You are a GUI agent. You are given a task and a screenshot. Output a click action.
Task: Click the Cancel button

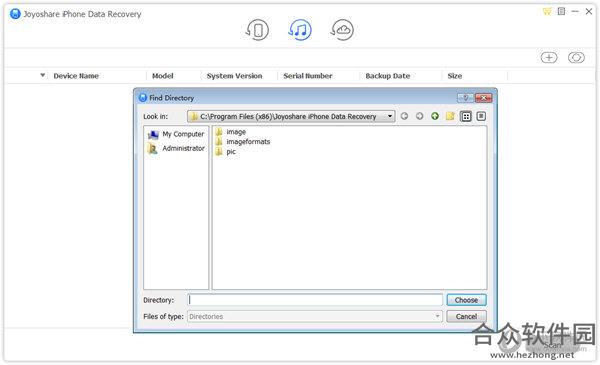tap(466, 316)
